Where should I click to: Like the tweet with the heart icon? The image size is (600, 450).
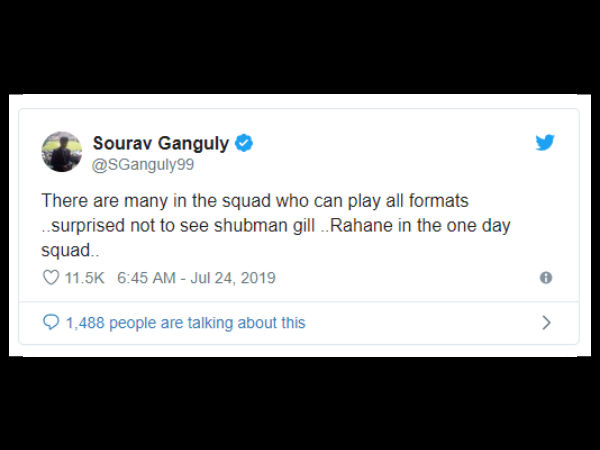point(50,277)
